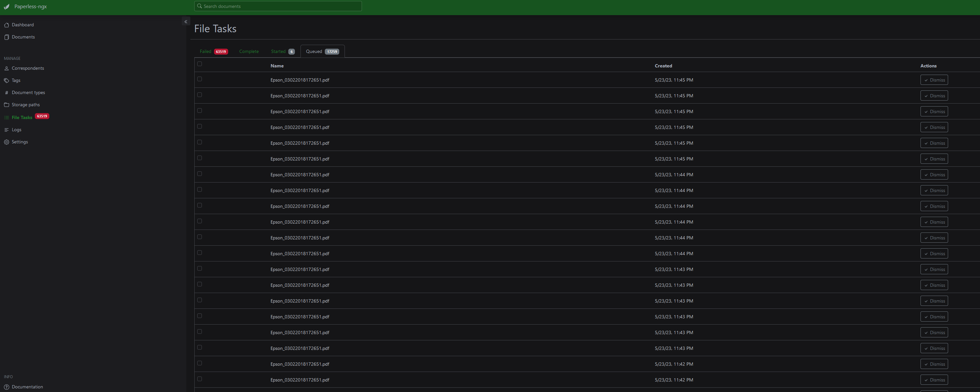Dismiss the first queued task
Screen dimensions: 980x392
[934, 80]
